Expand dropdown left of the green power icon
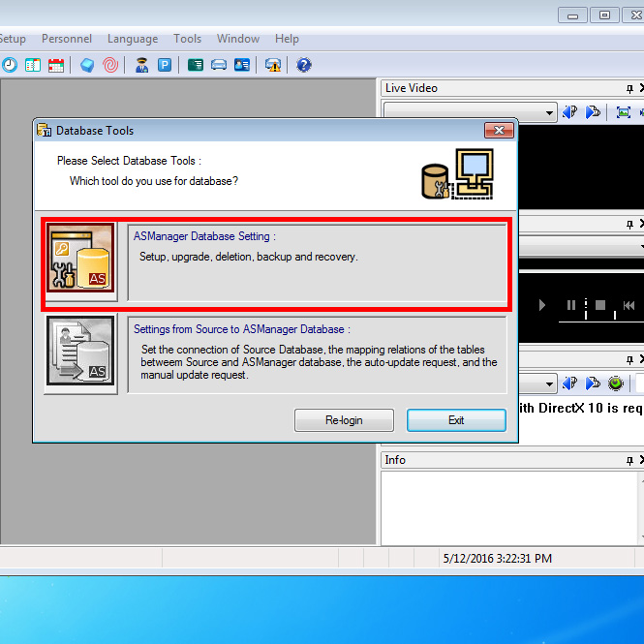Screen dimensions: 644x644 click(549, 384)
